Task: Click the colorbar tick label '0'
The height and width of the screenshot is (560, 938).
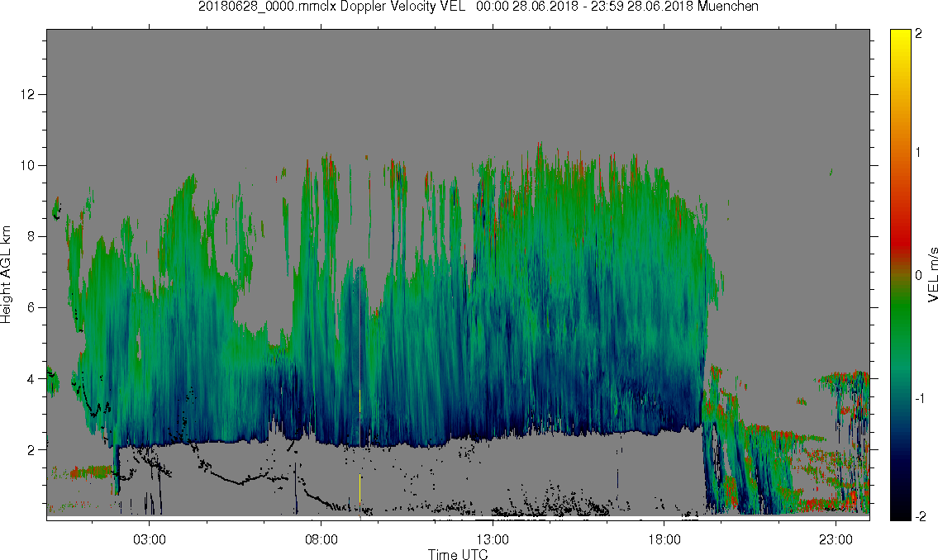Action: click(x=919, y=276)
